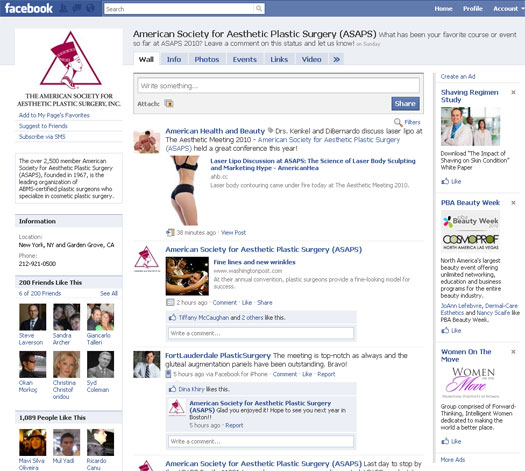This screenshot has height=471, width=525.
Task: Open the friend requests icon in header
Action: coord(64,8)
